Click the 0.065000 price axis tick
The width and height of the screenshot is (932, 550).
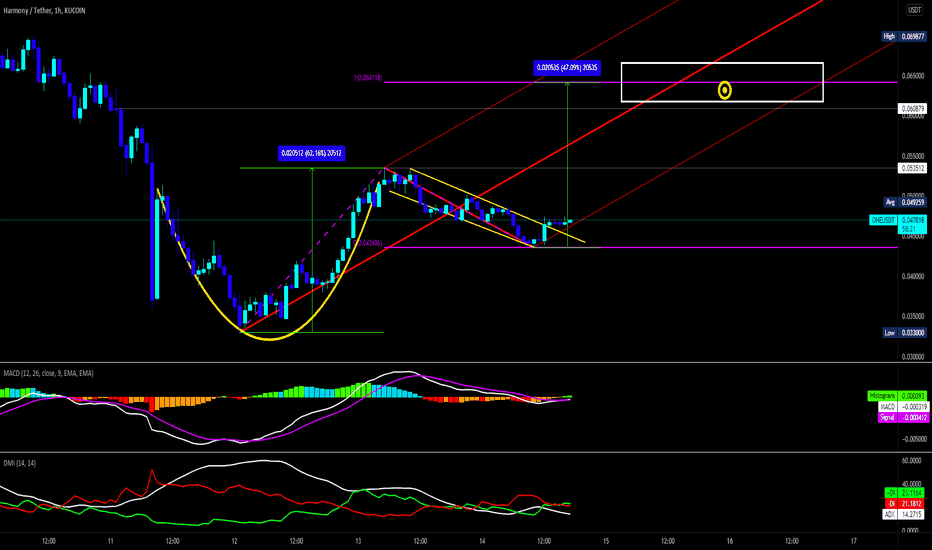pos(912,76)
